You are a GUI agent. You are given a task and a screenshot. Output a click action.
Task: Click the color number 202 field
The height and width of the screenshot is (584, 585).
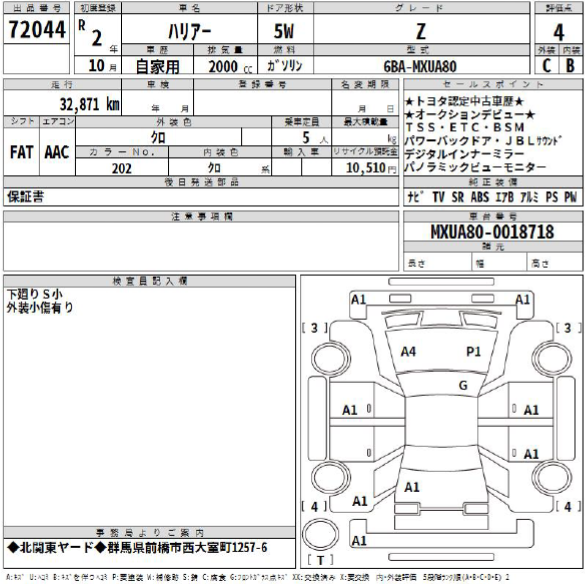pos(122,168)
